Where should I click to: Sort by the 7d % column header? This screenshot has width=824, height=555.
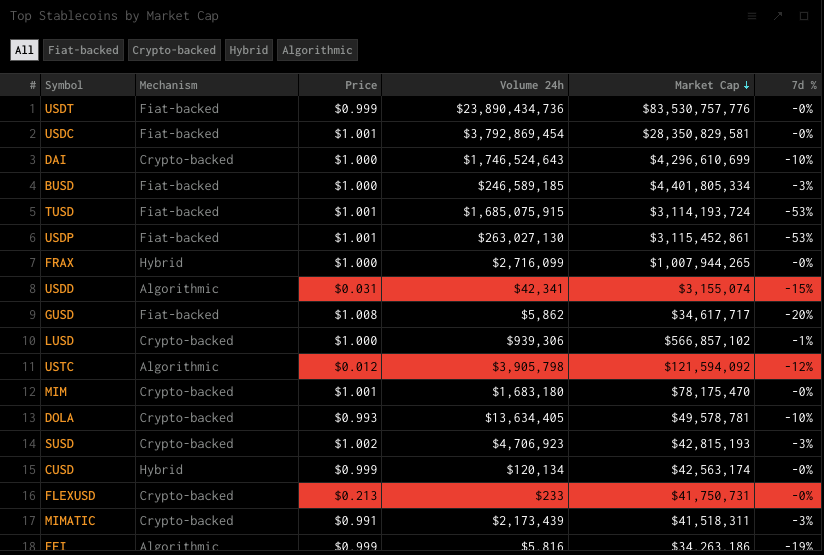coord(799,86)
